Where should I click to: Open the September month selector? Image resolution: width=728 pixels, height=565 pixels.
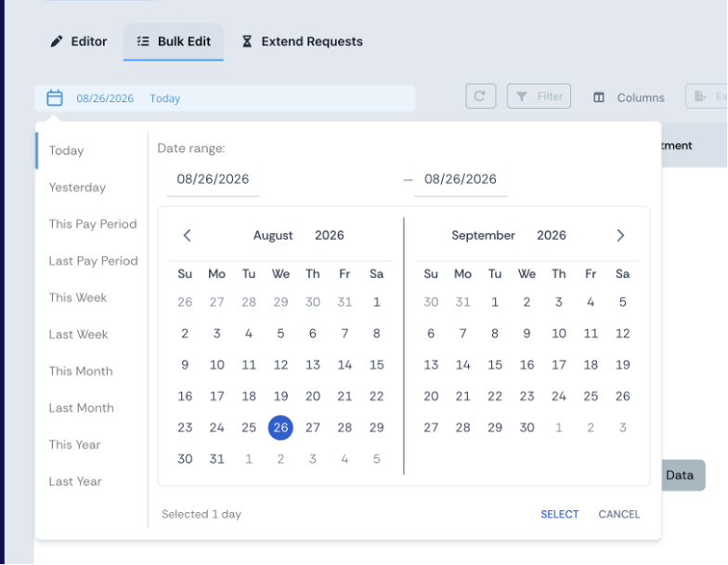[x=483, y=236]
